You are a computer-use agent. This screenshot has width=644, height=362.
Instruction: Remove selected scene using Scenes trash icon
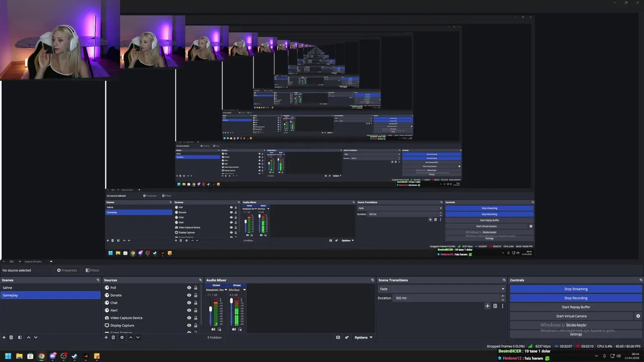click(x=11, y=337)
